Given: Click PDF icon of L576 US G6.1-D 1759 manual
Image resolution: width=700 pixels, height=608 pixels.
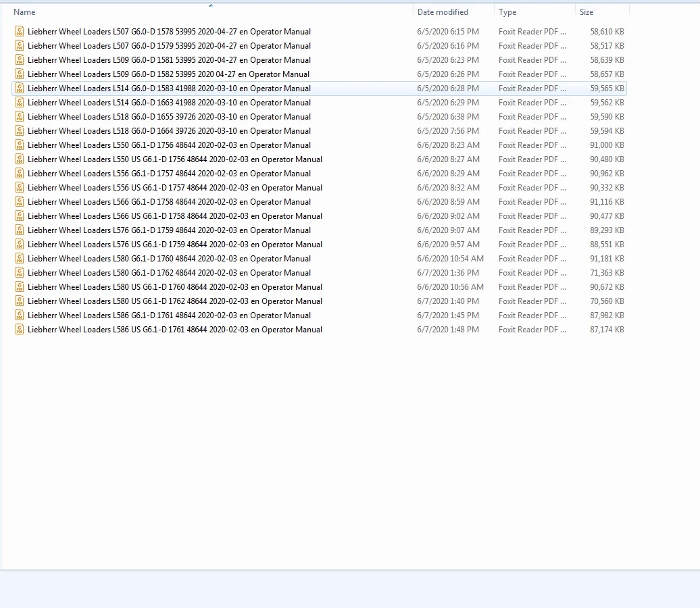Looking at the screenshot, I should coord(20,244).
